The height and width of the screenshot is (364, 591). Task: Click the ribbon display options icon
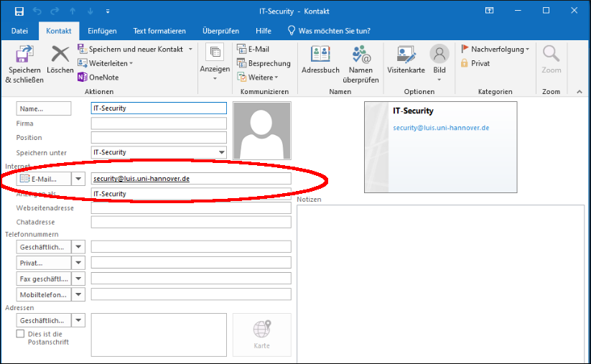(x=489, y=11)
